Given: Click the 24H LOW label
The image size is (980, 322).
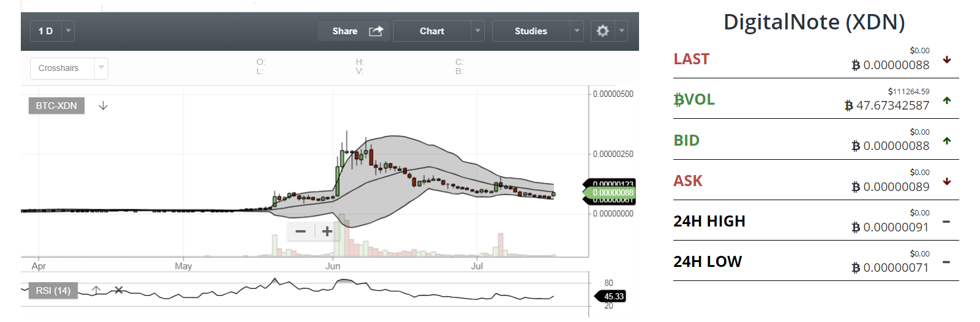Looking at the screenshot, I should tap(708, 261).
